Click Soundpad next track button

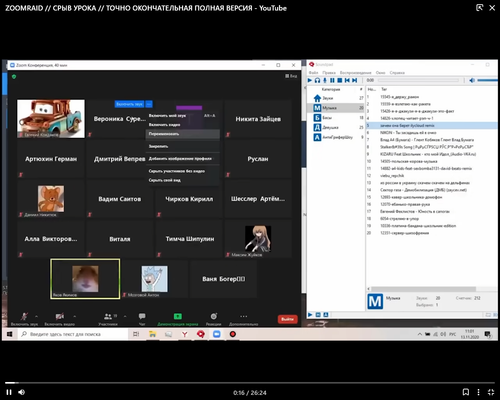pos(355,80)
